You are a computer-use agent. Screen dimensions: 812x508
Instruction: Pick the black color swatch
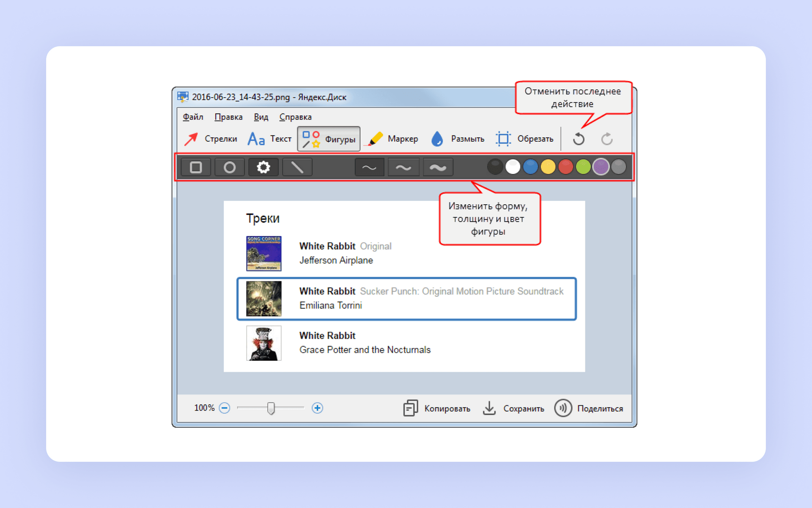(x=495, y=167)
